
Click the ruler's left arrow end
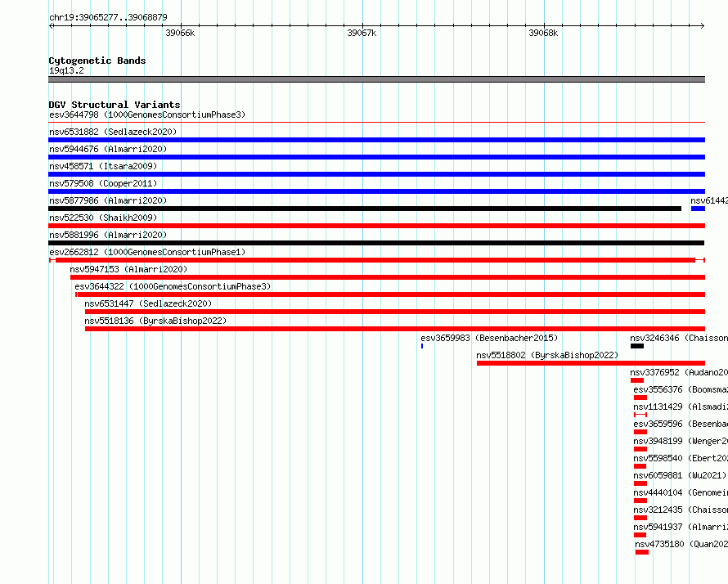(52, 26)
